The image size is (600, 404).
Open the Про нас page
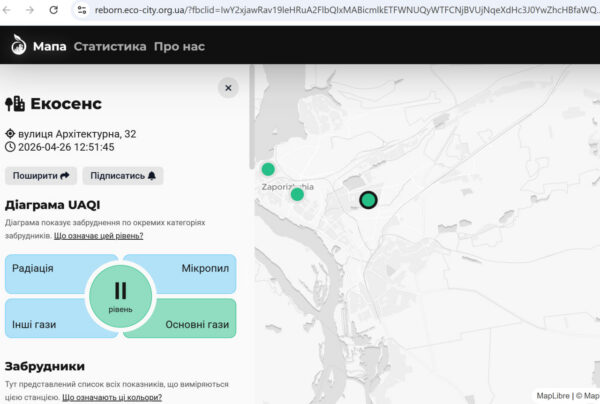click(180, 46)
